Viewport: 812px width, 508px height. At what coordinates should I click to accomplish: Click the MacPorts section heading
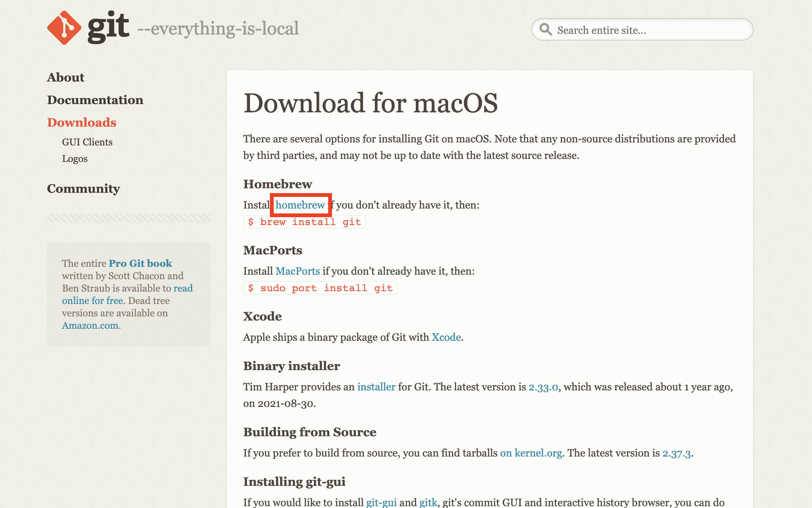(x=273, y=250)
